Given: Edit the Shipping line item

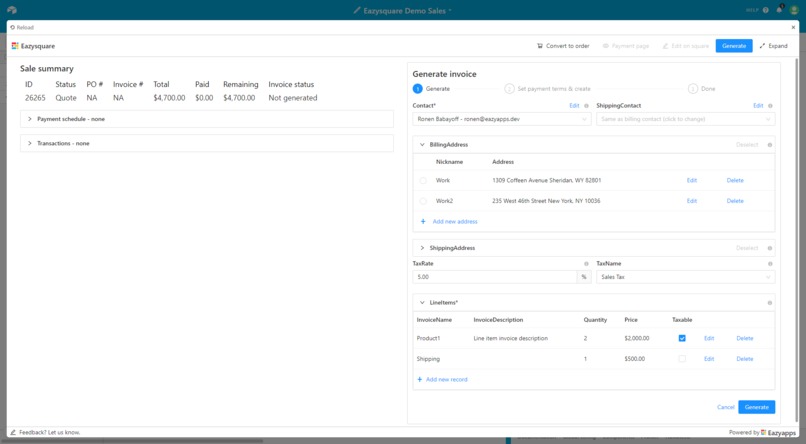Looking at the screenshot, I should pos(709,359).
